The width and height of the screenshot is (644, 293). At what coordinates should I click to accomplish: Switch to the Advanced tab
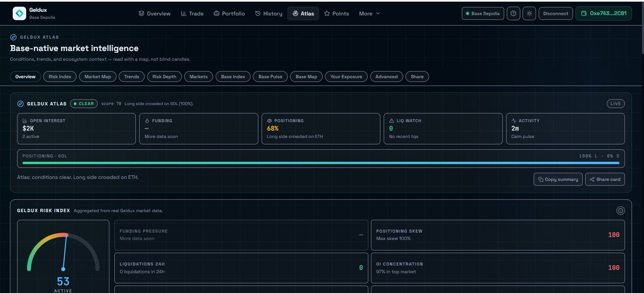(386, 77)
